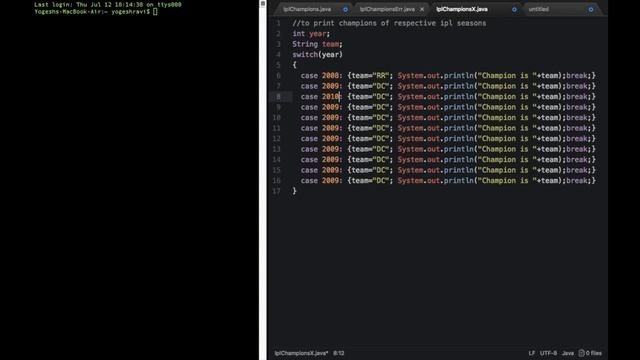Click the number 2010 in the case statement

click(x=330, y=97)
